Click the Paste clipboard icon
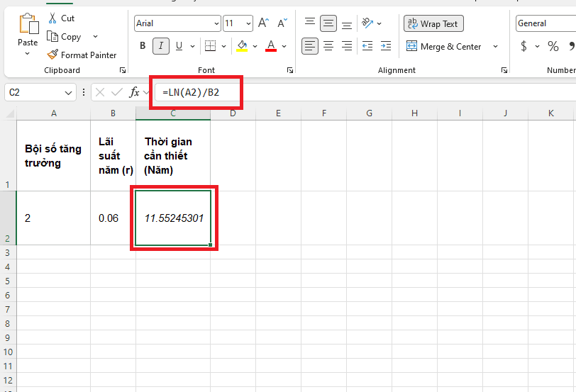 point(28,24)
